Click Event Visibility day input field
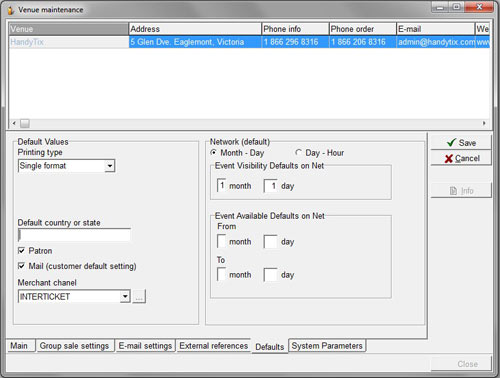This screenshot has height=378, width=500. pos(270,186)
